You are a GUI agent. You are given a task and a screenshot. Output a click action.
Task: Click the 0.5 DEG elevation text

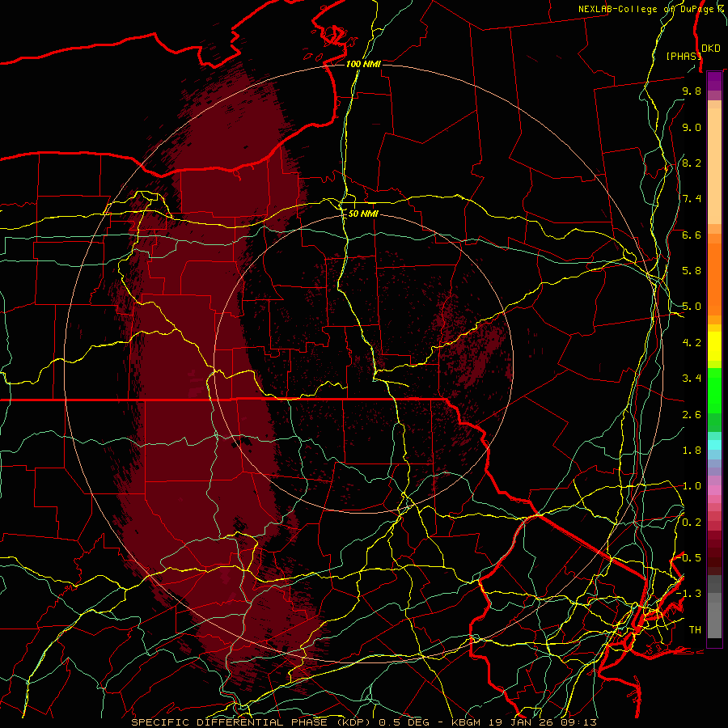point(403,722)
